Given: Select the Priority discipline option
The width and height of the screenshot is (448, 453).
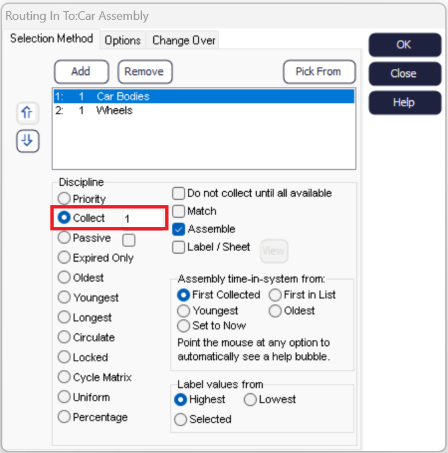Looking at the screenshot, I should pyautogui.click(x=64, y=199).
